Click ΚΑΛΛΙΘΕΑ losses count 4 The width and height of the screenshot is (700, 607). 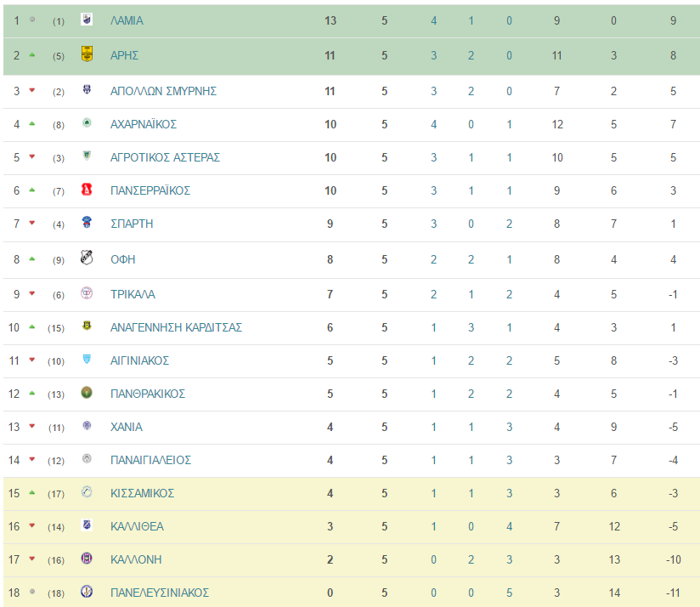point(510,526)
